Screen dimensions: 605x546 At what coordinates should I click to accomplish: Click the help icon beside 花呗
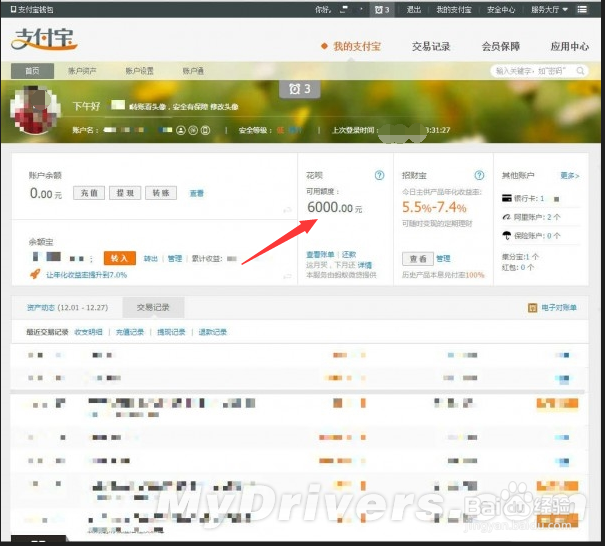click(x=380, y=176)
